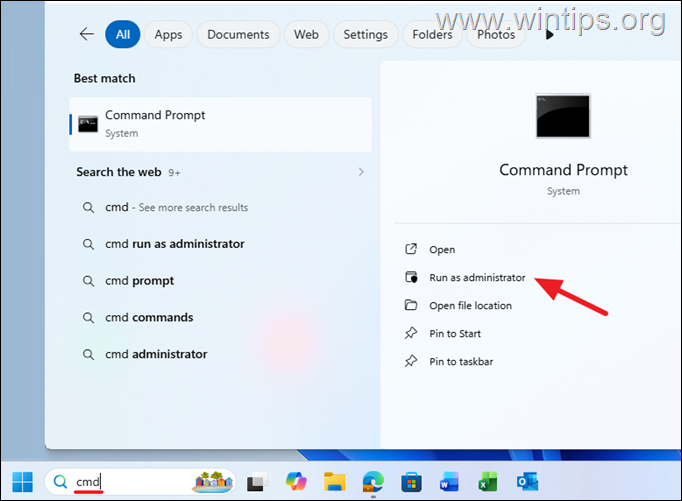Switch to the Settings filter tab
682x501 pixels.
[365, 34]
